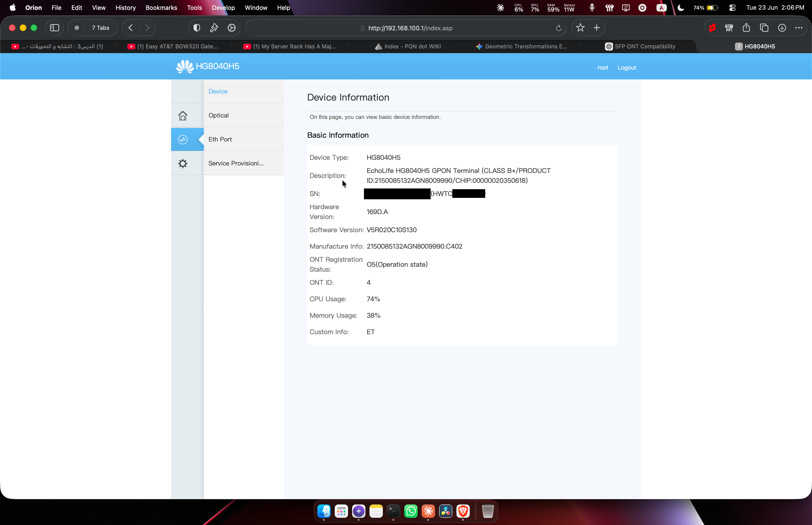This screenshot has width=812, height=525.
Task: Click the Memory Usage 38% value
Action: click(x=373, y=315)
